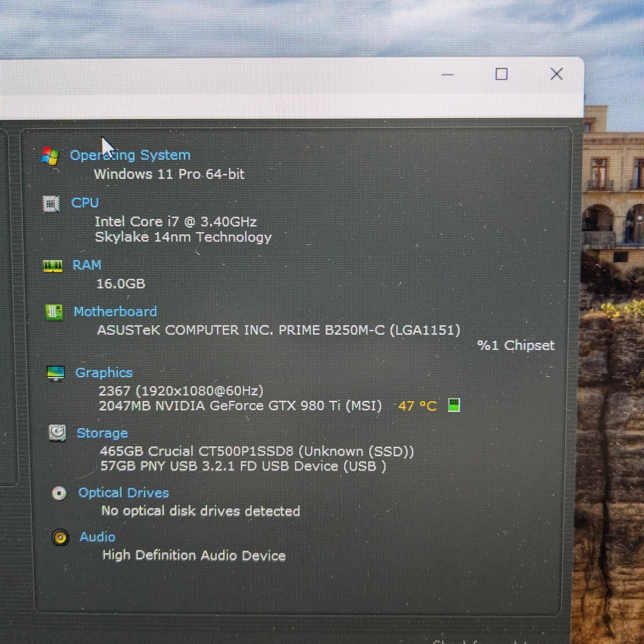Open the RAM section link
The height and width of the screenshot is (644, 644).
(x=87, y=265)
